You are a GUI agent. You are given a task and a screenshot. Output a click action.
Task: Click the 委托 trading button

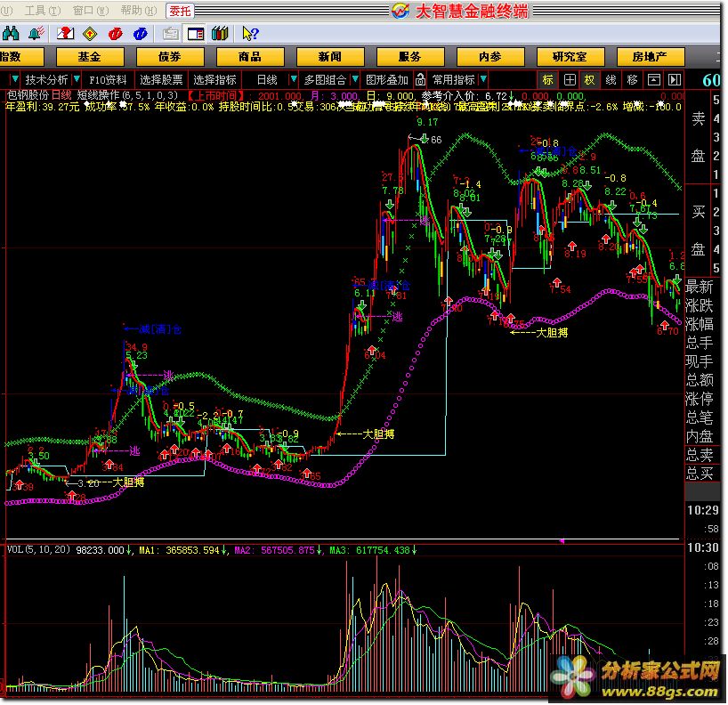[x=180, y=11]
